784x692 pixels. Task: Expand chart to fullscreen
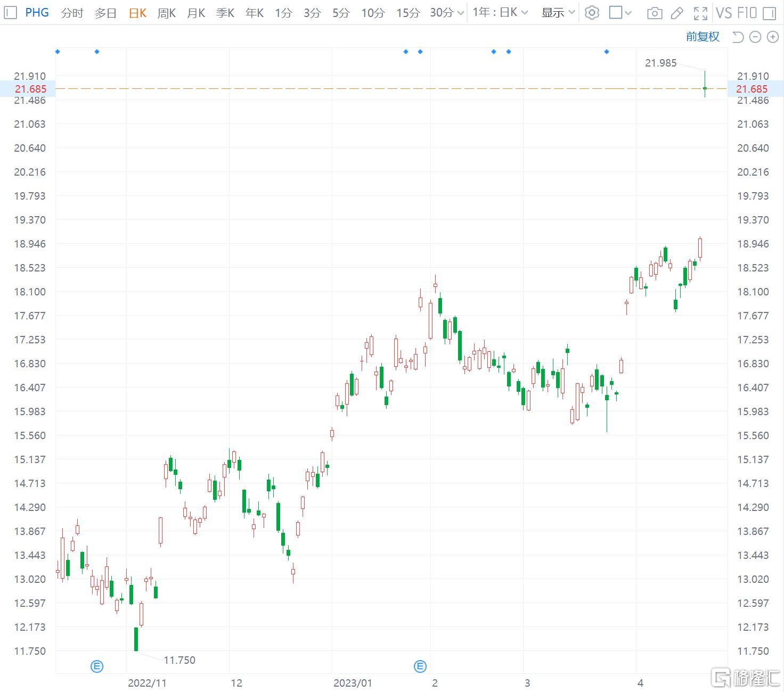tap(700, 13)
